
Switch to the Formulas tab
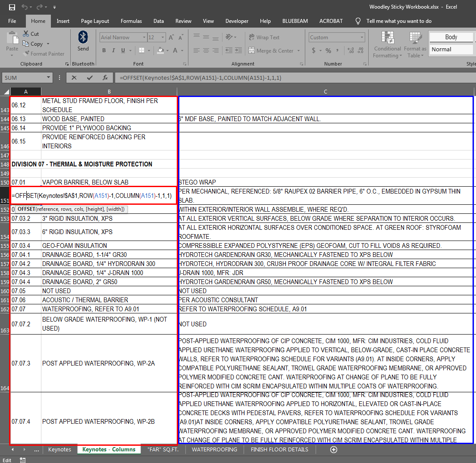pos(131,21)
